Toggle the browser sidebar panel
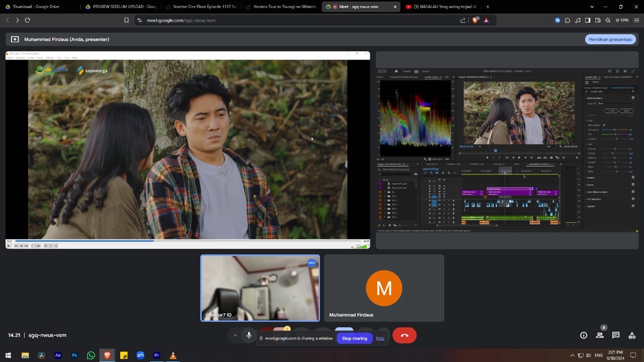644x362 pixels. (x=588, y=20)
